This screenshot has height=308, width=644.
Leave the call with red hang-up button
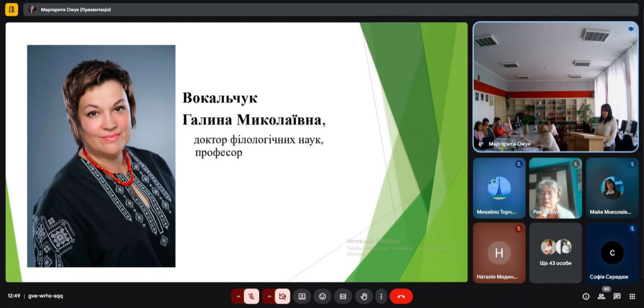(x=401, y=296)
